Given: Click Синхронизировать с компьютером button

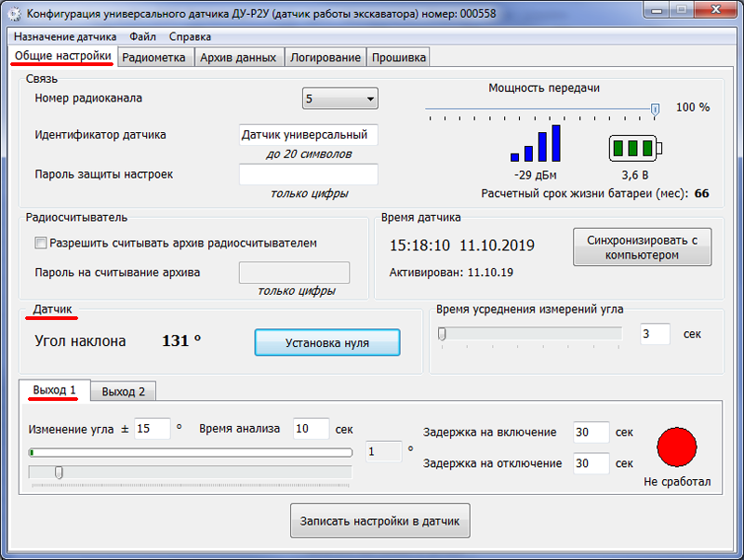Looking at the screenshot, I should tap(642, 247).
